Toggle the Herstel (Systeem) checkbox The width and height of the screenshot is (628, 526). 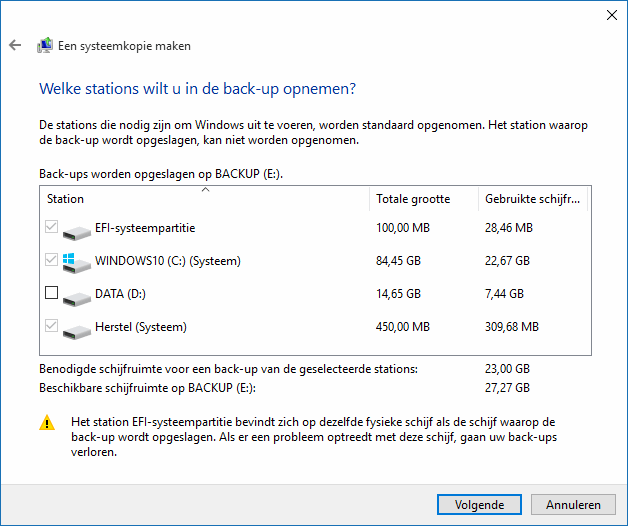tap(51, 326)
